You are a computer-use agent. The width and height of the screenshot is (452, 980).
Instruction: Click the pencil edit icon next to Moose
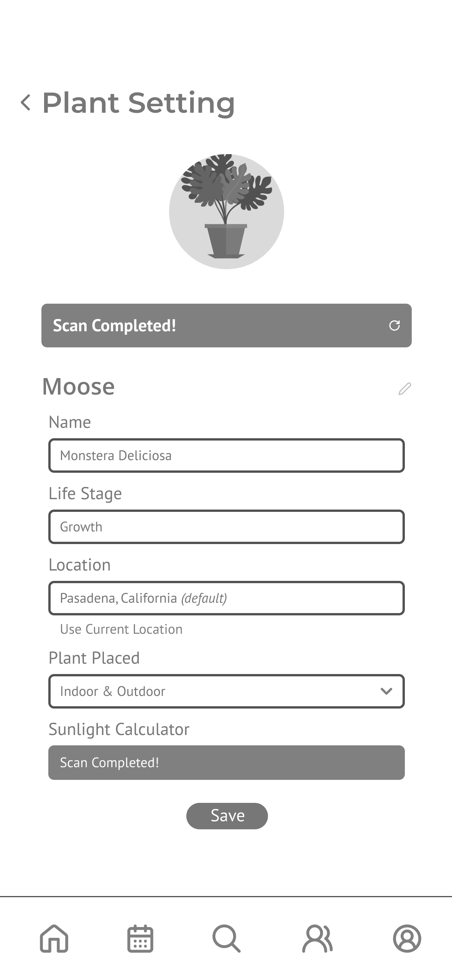click(404, 388)
